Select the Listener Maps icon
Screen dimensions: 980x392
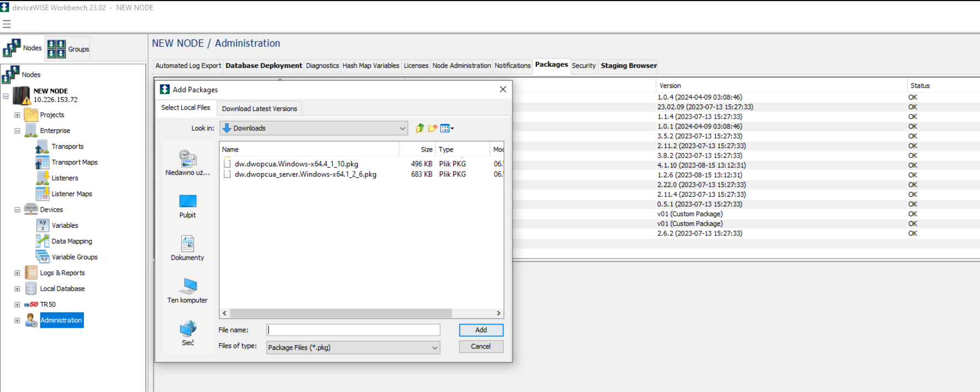coord(42,194)
